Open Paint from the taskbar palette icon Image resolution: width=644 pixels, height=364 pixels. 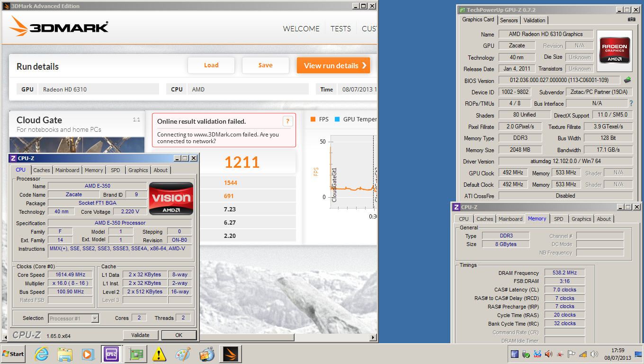click(183, 354)
